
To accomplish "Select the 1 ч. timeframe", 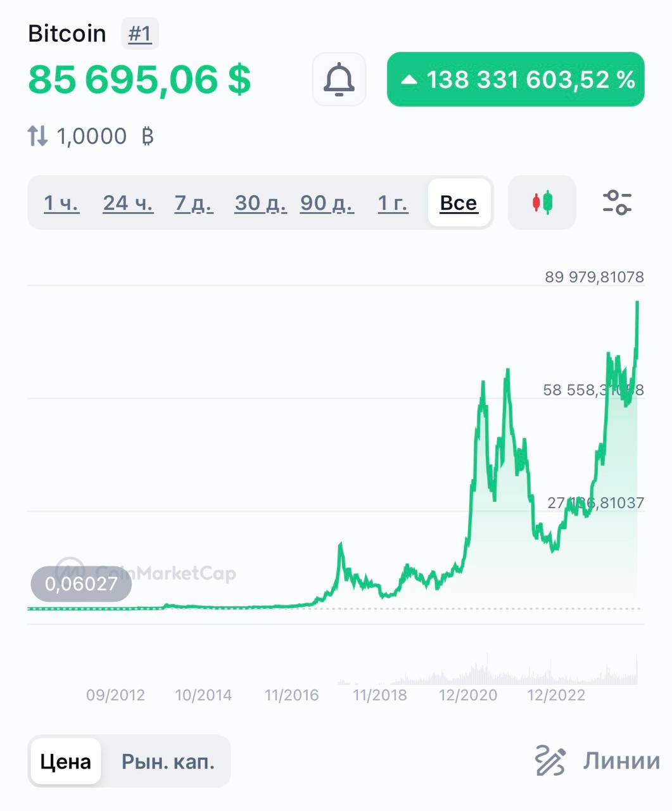I will coord(61,203).
